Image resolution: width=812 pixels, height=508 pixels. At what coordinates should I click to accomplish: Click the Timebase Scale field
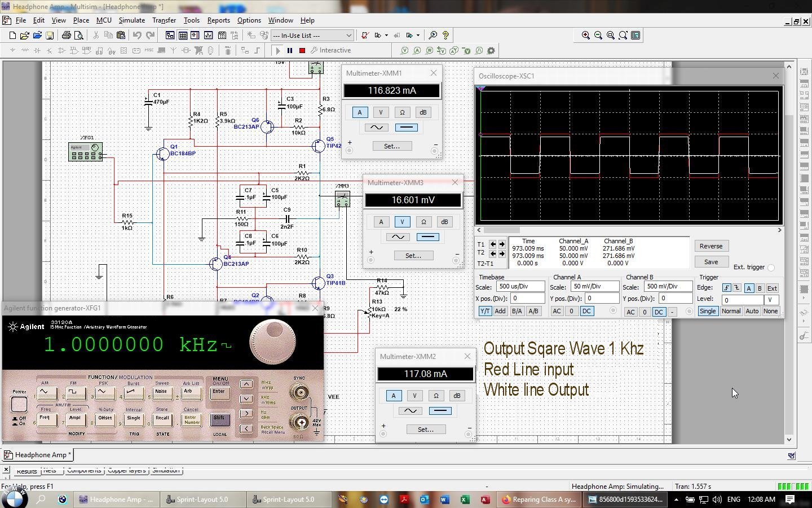click(x=520, y=287)
